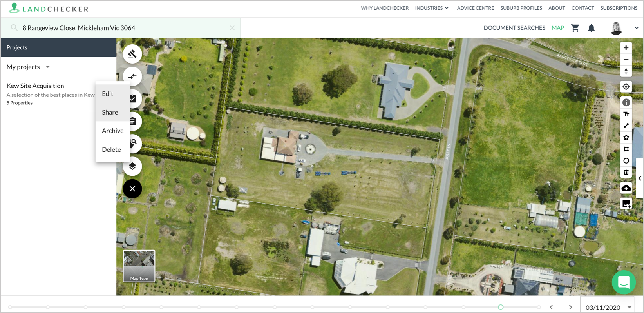644x313 pixels.
Task: Zoom out on the map
Action: [x=626, y=60]
